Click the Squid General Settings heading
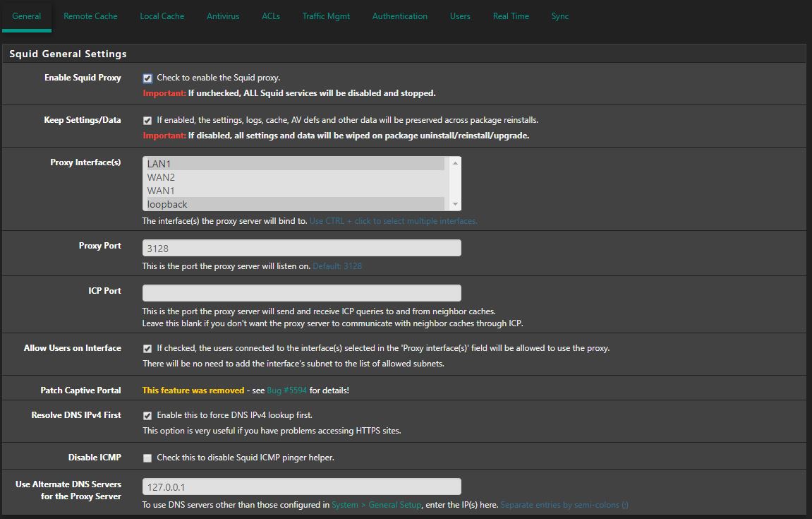 coord(68,54)
